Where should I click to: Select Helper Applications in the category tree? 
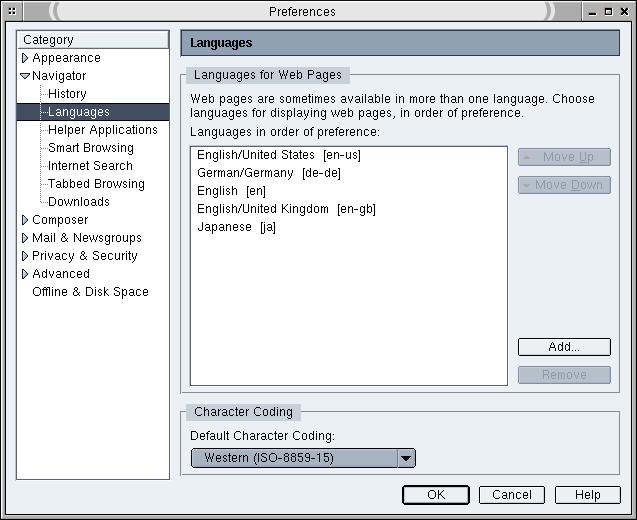(102, 130)
